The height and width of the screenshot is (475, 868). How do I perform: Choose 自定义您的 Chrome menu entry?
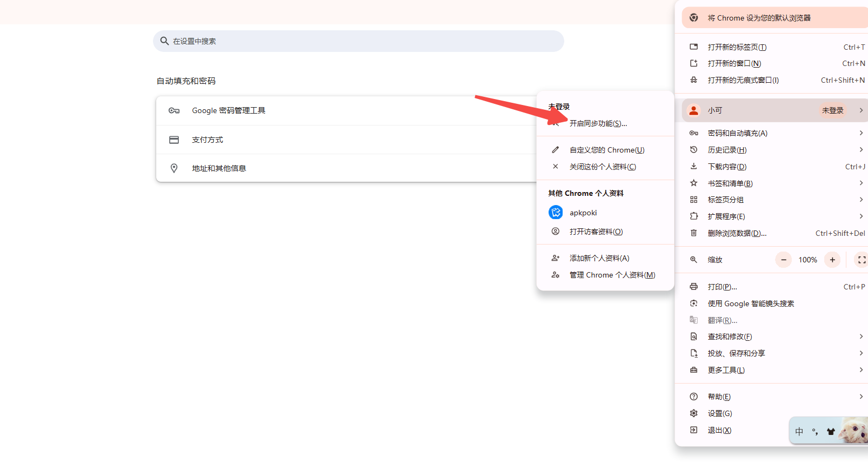click(x=605, y=150)
